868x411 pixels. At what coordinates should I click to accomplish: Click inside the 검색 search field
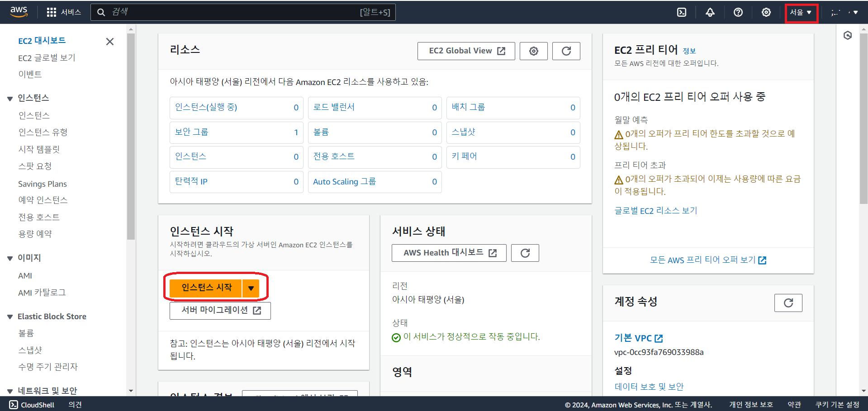coord(243,12)
